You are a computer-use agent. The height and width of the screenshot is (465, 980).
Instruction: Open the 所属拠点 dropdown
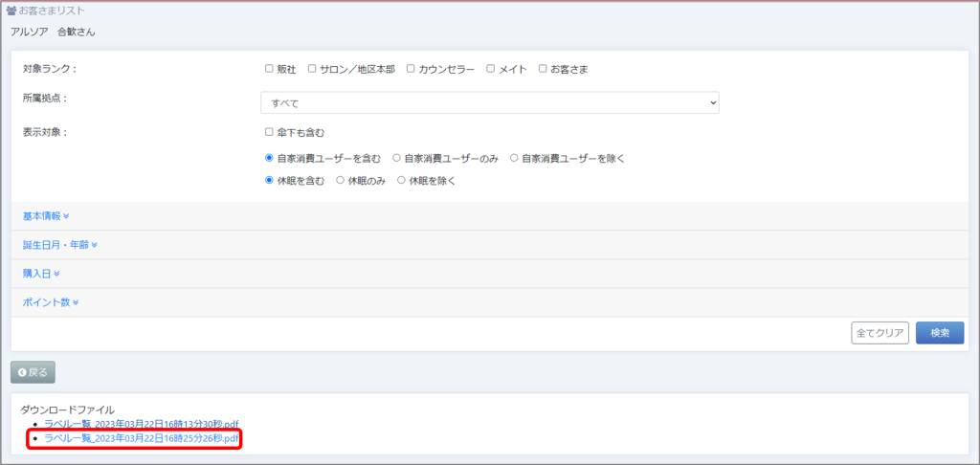pos(489,102)
